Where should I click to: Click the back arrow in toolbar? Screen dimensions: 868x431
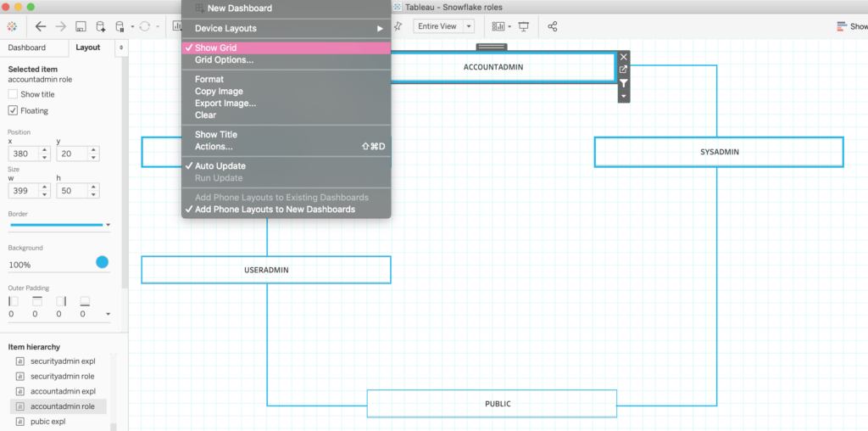coord(40,26)
